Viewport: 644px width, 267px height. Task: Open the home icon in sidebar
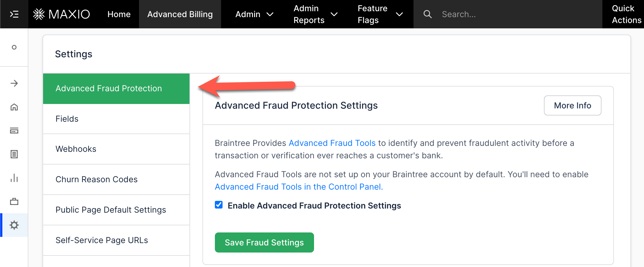[x=14, y=107]
